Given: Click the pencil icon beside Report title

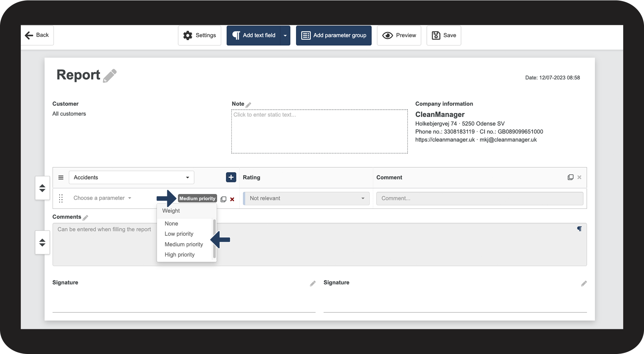Looking at the screenshot, I should point(110,75).
